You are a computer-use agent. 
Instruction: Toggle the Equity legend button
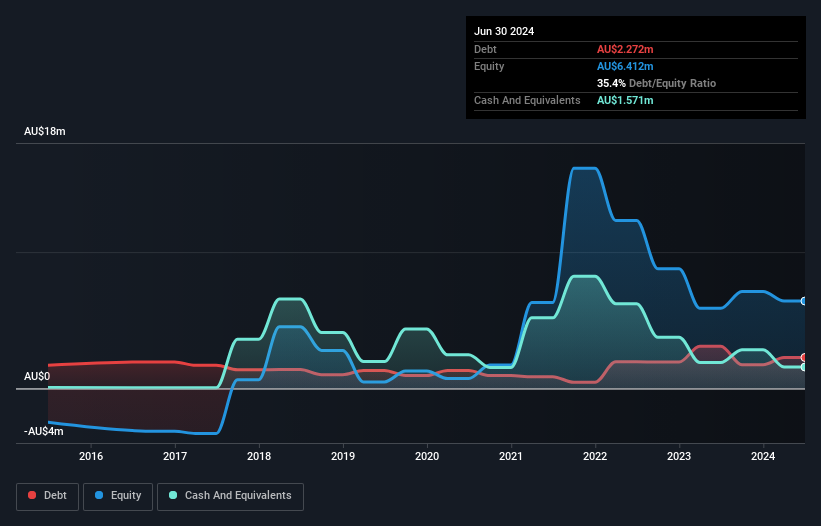118,496
